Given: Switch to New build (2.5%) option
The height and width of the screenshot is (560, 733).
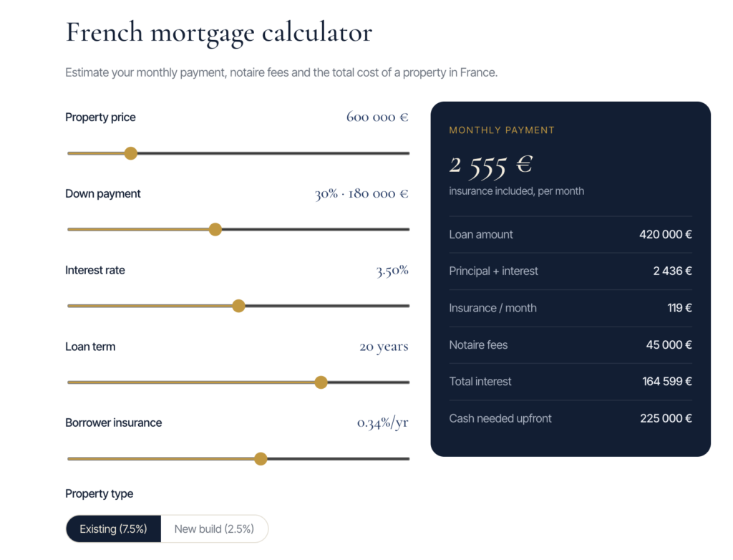Looking at the screenshot, I should (x=214, y=528).
